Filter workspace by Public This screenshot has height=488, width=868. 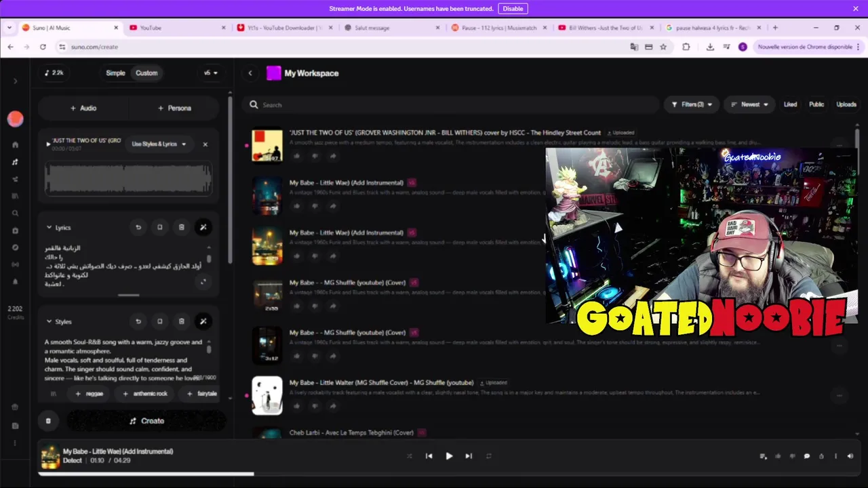point(816,104)
